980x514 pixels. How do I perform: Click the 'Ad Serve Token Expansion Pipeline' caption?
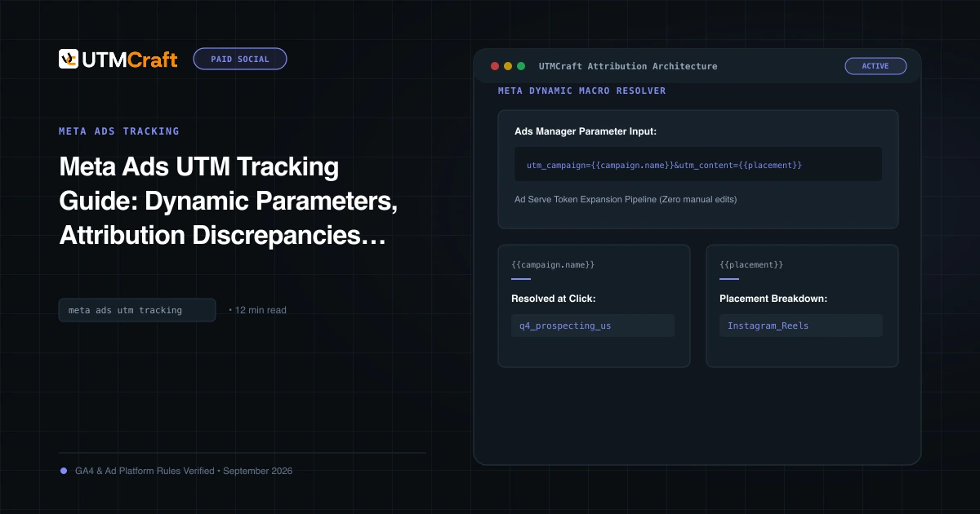(x=626, y=199)
